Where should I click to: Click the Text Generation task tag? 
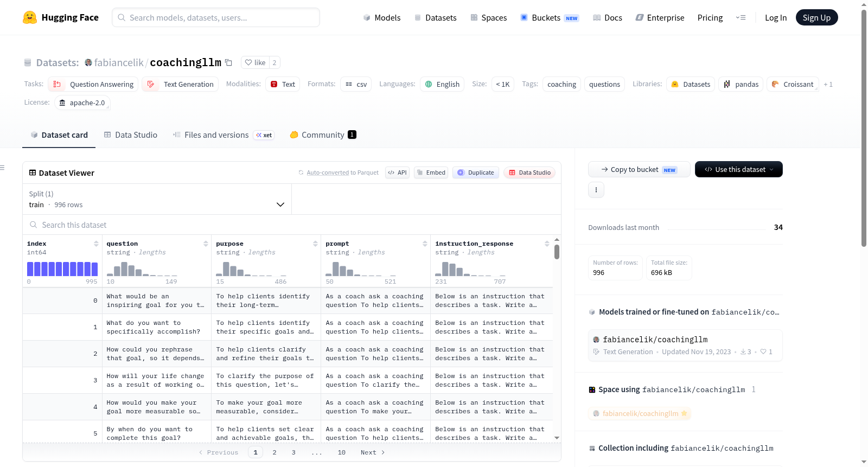coord(180,84)
